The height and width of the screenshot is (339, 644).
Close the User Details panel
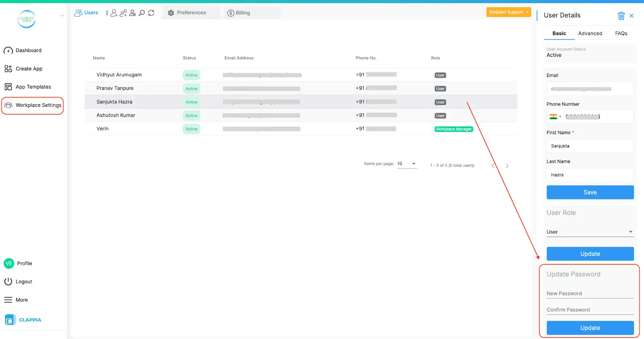[x=632, y=16]
